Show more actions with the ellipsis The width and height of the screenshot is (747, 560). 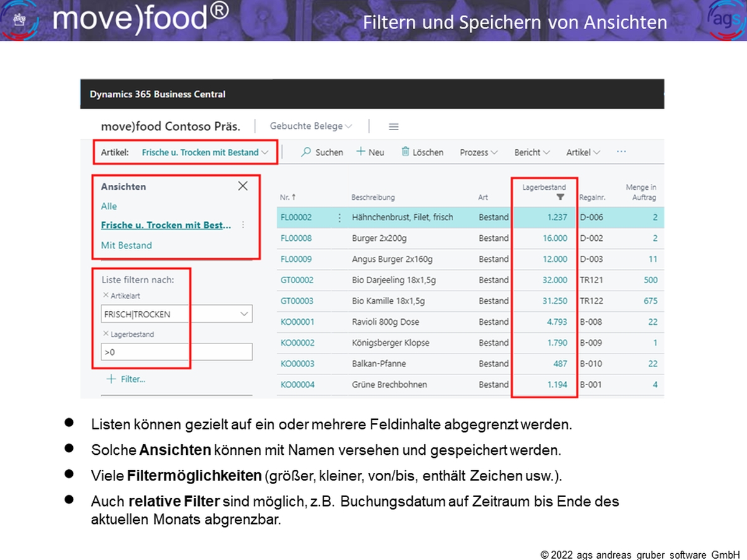point(621,152)
